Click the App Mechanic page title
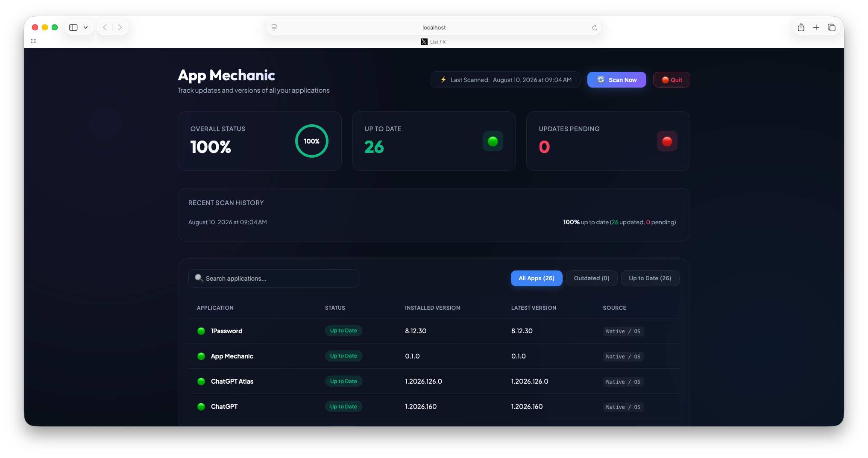This screenshot has height=458, width=868. (226, 75)
